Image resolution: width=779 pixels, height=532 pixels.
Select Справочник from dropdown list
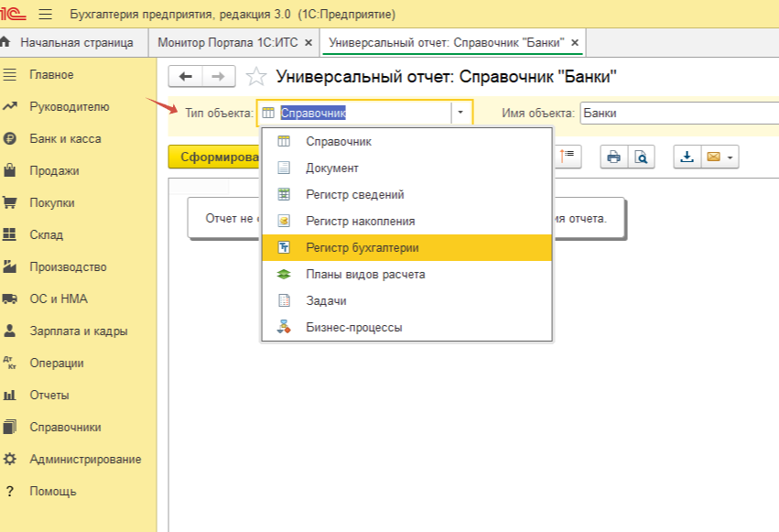(406, 142)
